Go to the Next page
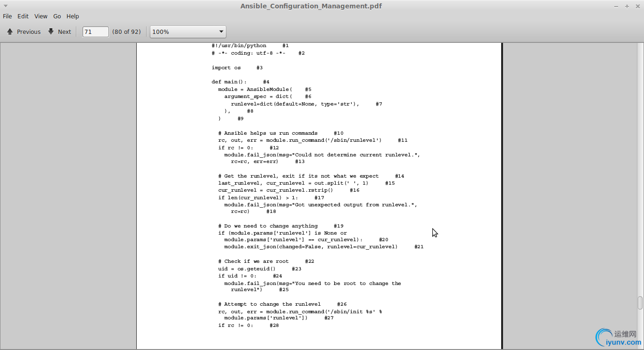Viewport: 644px width, 350px height. pyautogui.click(x=60, y=32)
